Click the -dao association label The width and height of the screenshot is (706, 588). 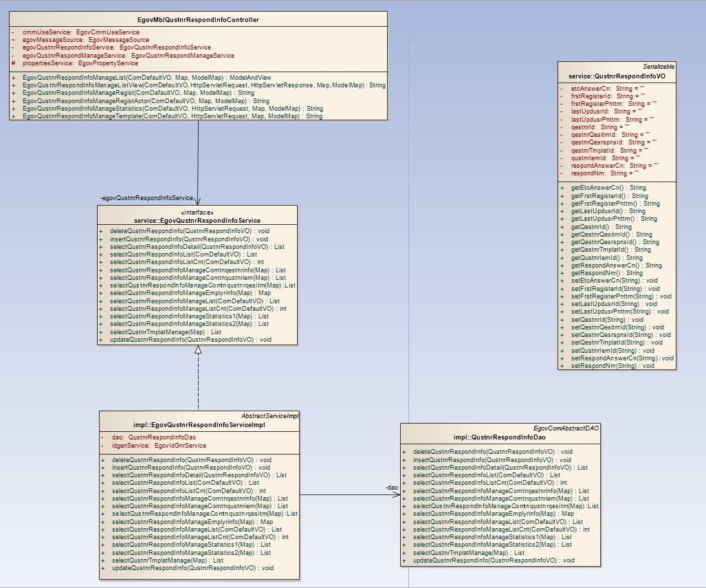(391, 487)
